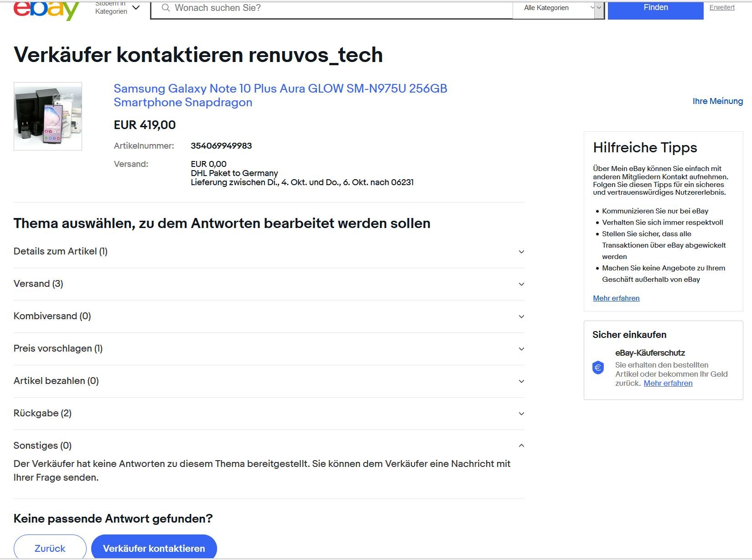
Task: Open the Erweitert advanced search link
Action: [x=722, y=7]
